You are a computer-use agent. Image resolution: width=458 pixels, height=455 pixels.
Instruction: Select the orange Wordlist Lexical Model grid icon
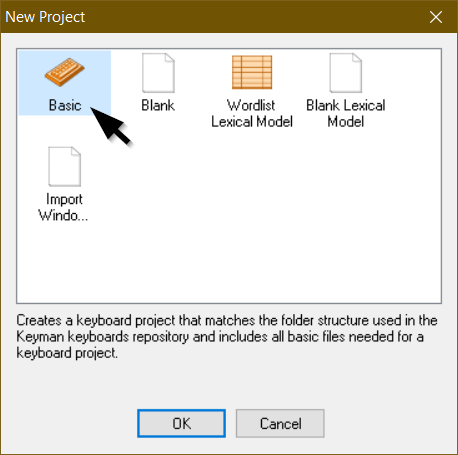252,72
